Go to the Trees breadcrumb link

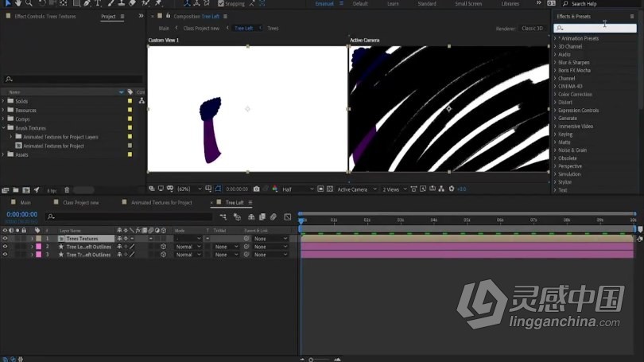tap(273, 29)
